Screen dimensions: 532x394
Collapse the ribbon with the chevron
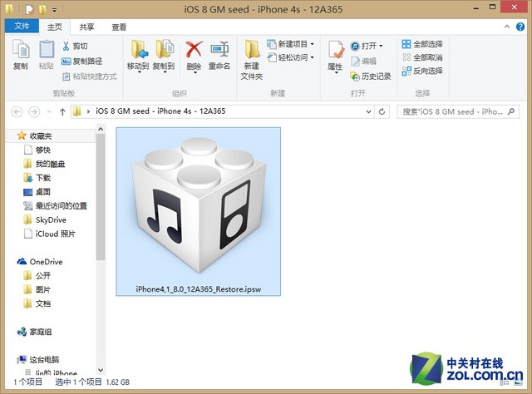click(507, 27)
